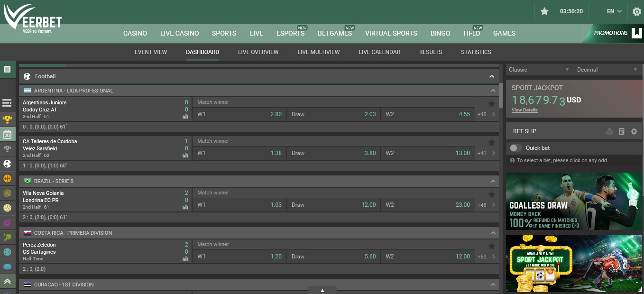Open the bet slip calculator icon
This screenshot has width=644, height=294.
pyautogui.click(x=622, y=131)
